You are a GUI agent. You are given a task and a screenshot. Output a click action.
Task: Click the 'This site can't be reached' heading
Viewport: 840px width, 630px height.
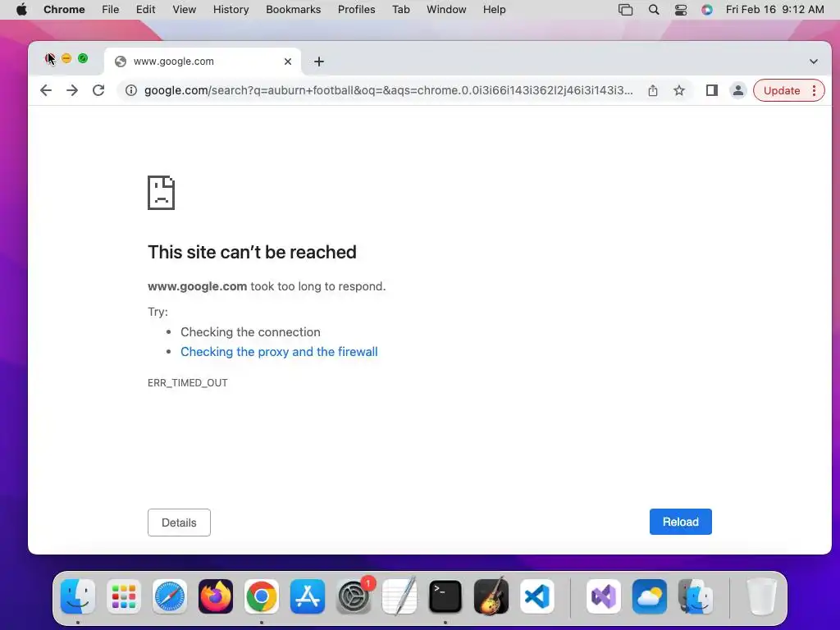coord(252,252)
